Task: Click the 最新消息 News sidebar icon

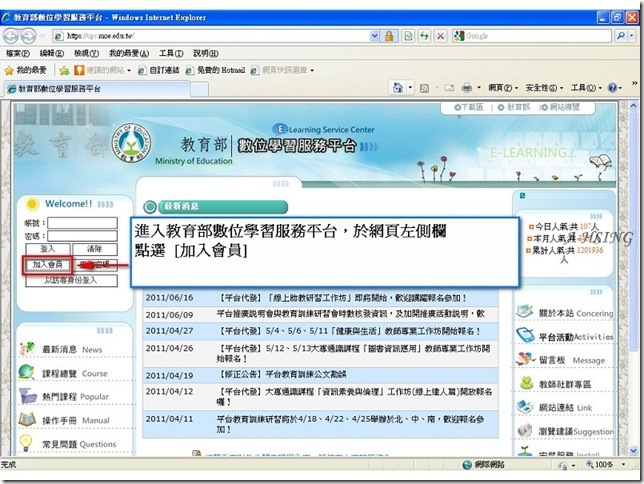Action: 27,348
